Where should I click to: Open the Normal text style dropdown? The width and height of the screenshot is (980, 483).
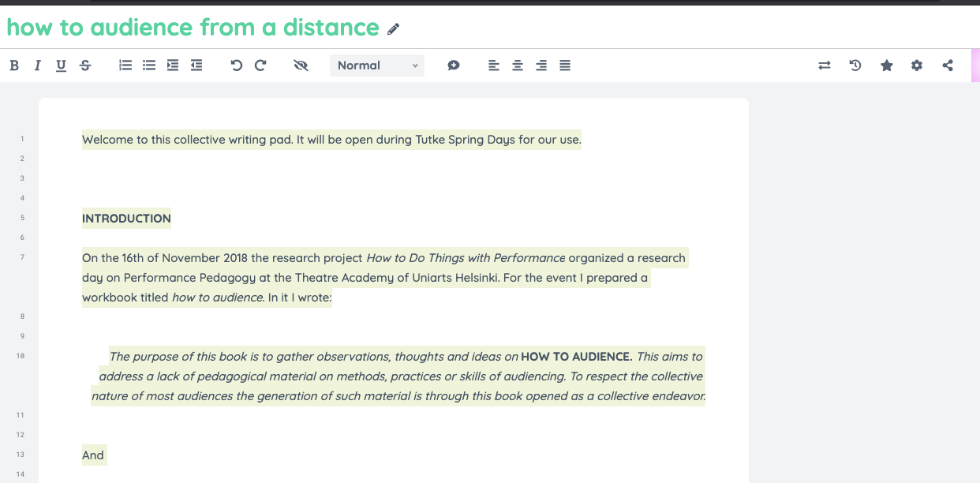[377, 66]
